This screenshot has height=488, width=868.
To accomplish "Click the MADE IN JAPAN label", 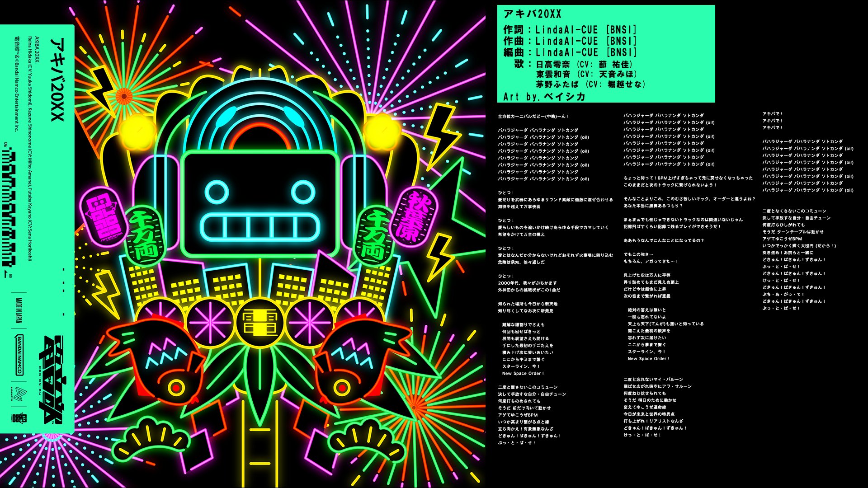I will [19, 310].
